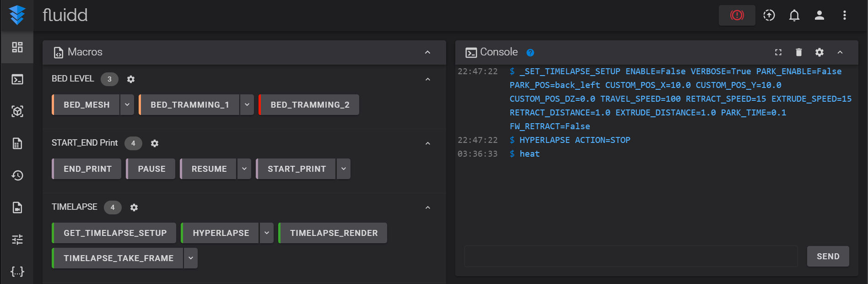The width and height of the screenshot is (868, 284).
Task: Open the three-dot top menu
Action: pos(845,15)
